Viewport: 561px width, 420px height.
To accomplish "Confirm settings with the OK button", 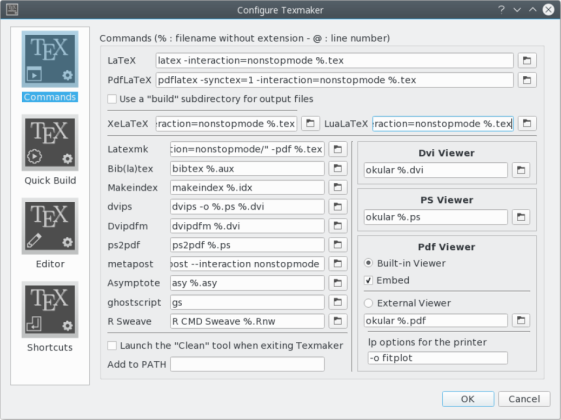I will (x=468, y=399).
